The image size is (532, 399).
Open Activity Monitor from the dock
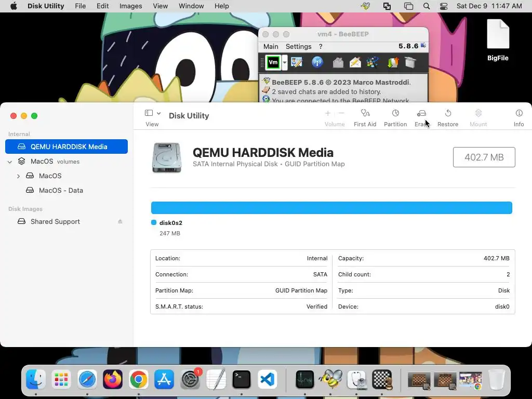pos(304,379)
